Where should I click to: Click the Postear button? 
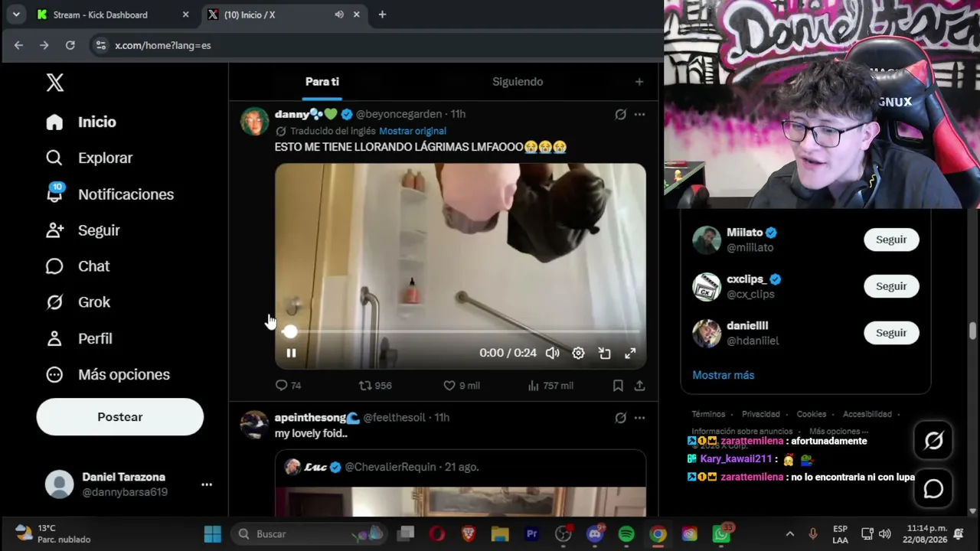[x=120, y=417]
